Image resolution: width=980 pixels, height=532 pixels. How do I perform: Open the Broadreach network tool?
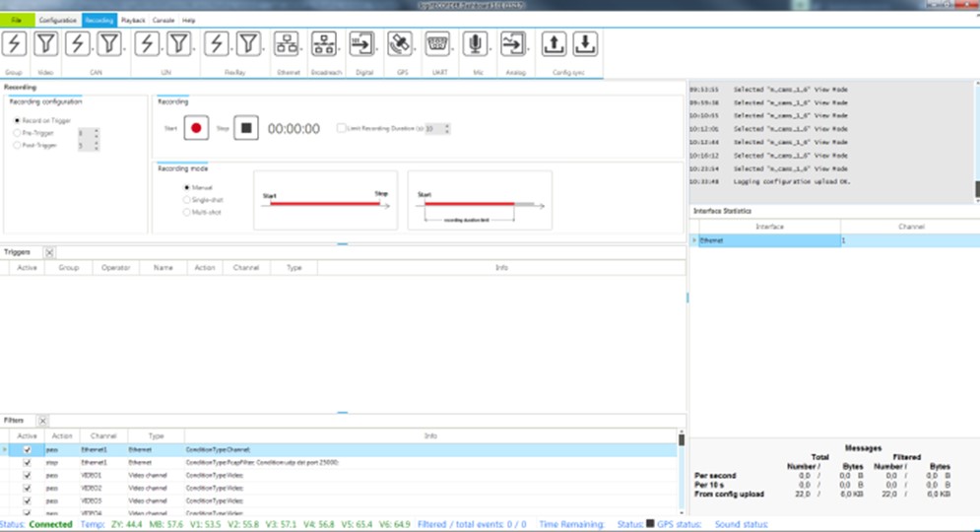pyautogui.click(x=324, y=43)
